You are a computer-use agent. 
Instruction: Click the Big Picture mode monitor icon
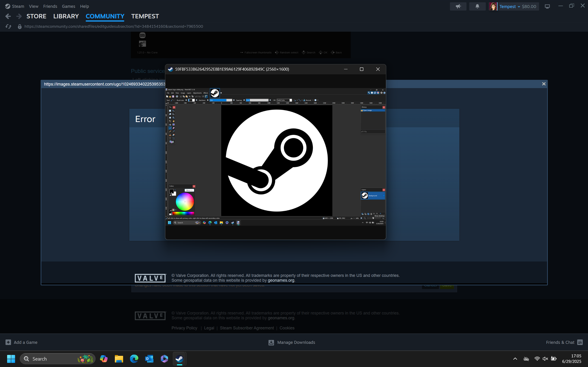(547, 7)
